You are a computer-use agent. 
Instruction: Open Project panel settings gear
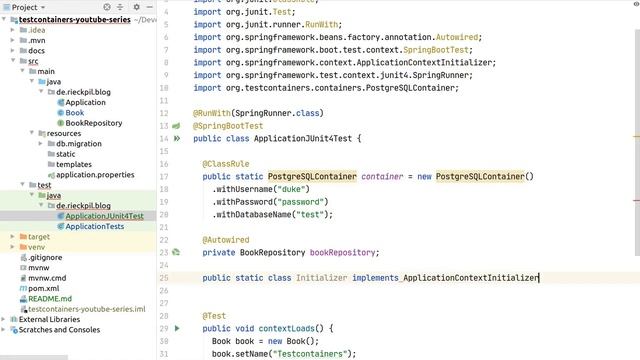tap(137, 7)
